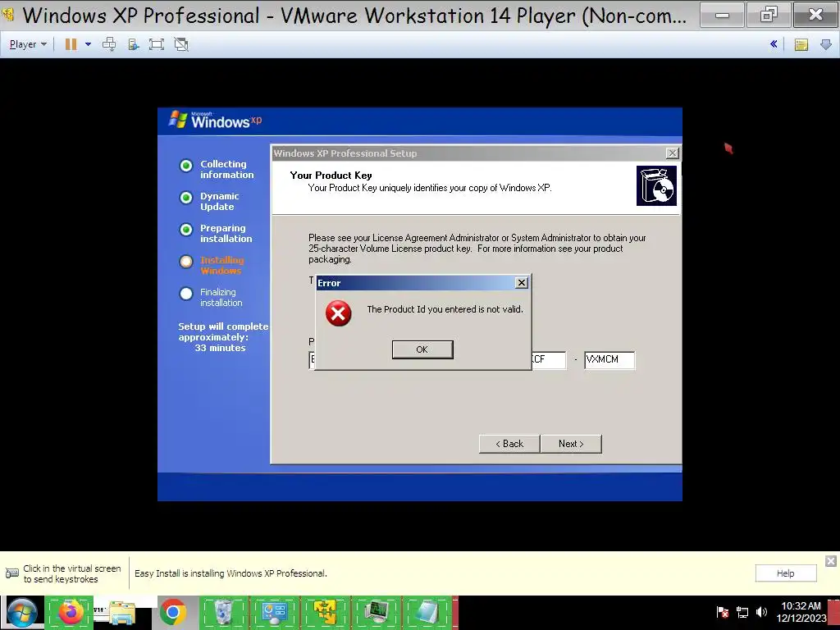Click the Unity mode toolbar icon
Image resolution: width=840 pixels, height=630 pixels.
(181, 44)
